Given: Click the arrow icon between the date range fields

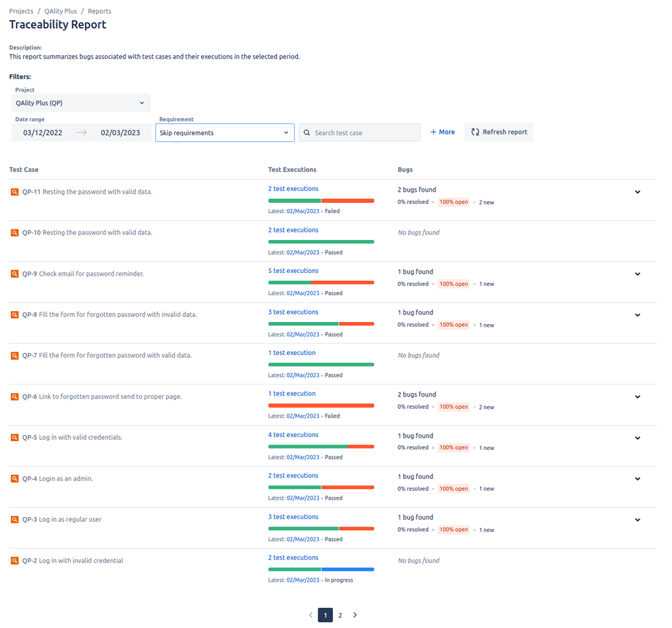Looking at the screenshot, I should (x=81, y=132).
